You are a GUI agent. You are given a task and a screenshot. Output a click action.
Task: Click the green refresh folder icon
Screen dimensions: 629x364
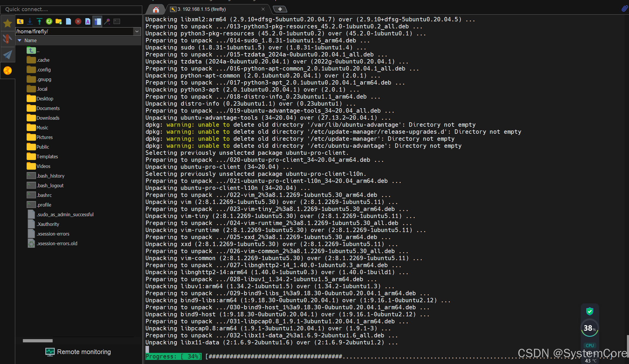[x=49, y=21]
